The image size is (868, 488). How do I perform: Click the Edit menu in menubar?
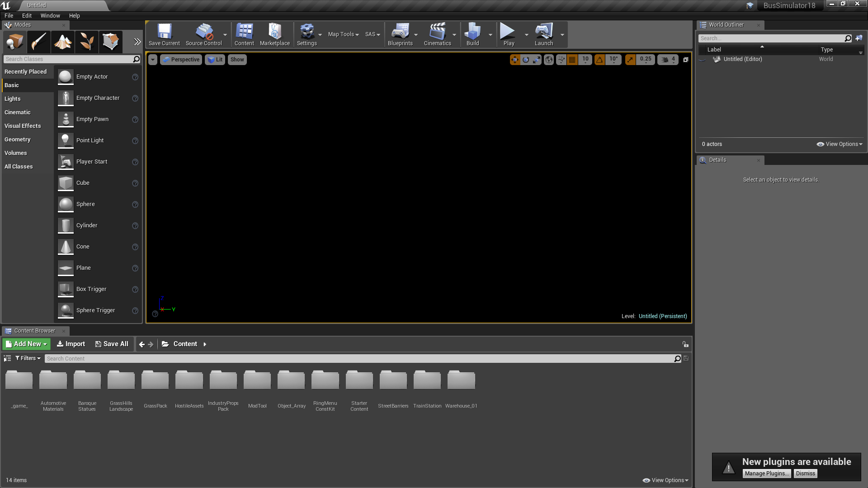pyautogui.click(x=28, y=15)
